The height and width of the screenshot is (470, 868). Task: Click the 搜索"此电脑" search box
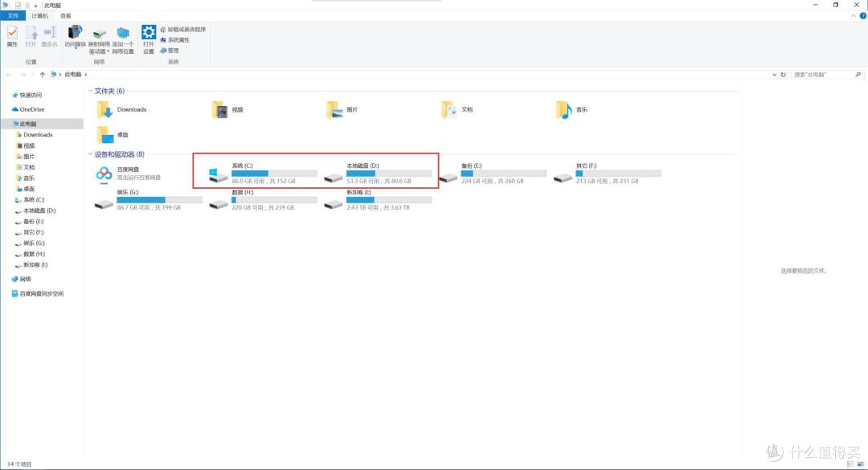(x=820, y=74)
